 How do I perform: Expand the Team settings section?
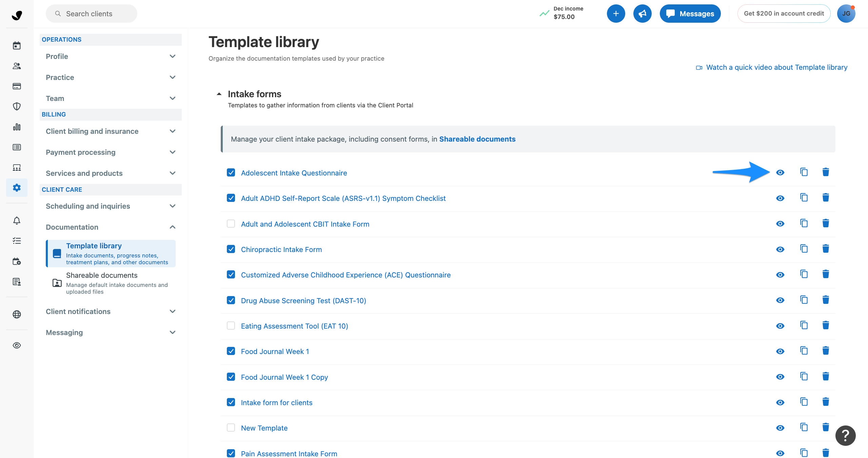pos(111,98)
